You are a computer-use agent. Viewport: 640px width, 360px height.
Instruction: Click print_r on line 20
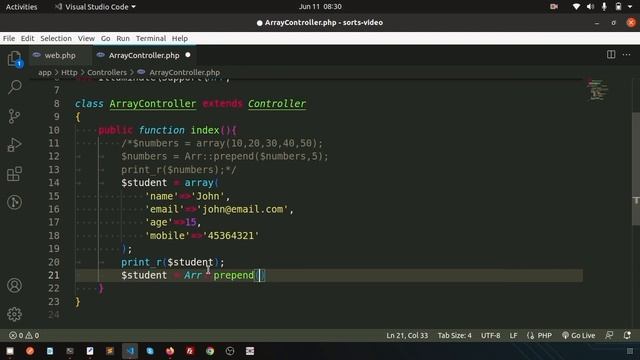(x=141, y=262)
